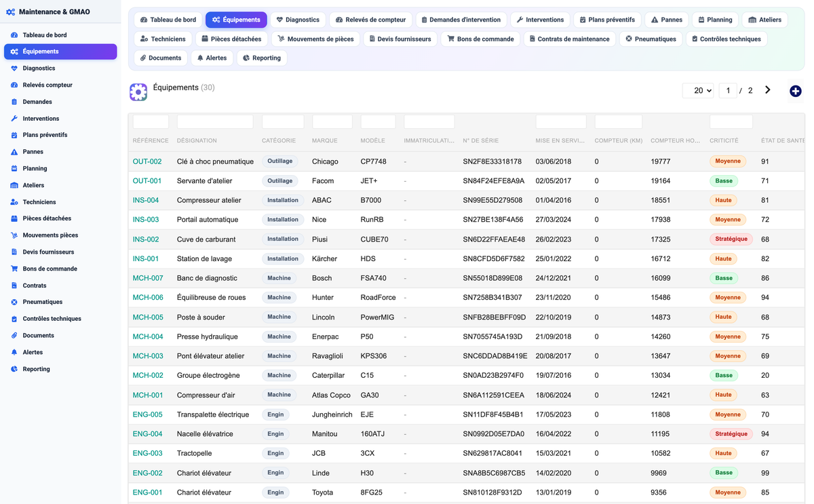The image size is (814, 504).
Task: Click the Reporting pie chart icon in sidebar
Action: pyautogui.click(x=14, y=369)
